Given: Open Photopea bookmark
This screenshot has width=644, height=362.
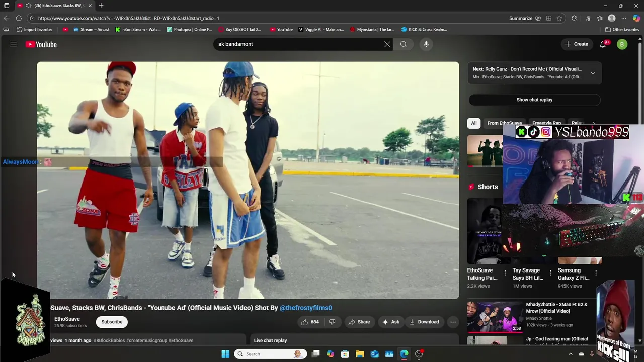Looking at the screenshot, I should click(190, 29).
